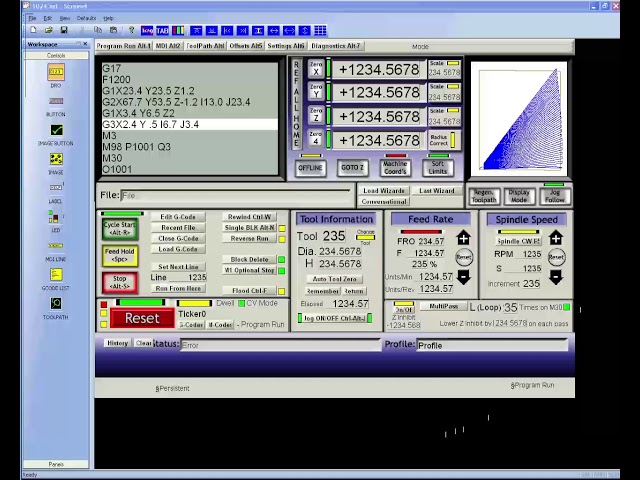The image size is (640, 480).
Task: Click the Auto Tool Zero button
Action: (x=334, y=279)
